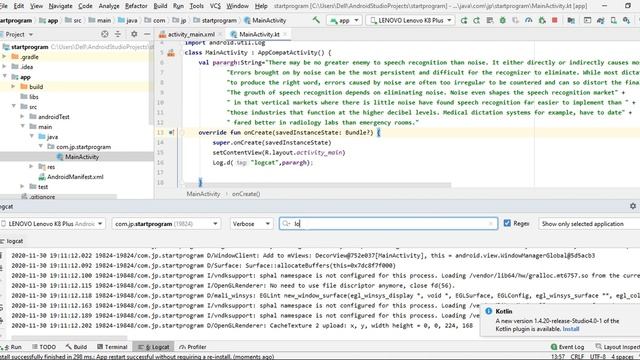Viewport: 640px width, 360px height.
Task: Open the Run tool window
Action: tap(13, 347)
